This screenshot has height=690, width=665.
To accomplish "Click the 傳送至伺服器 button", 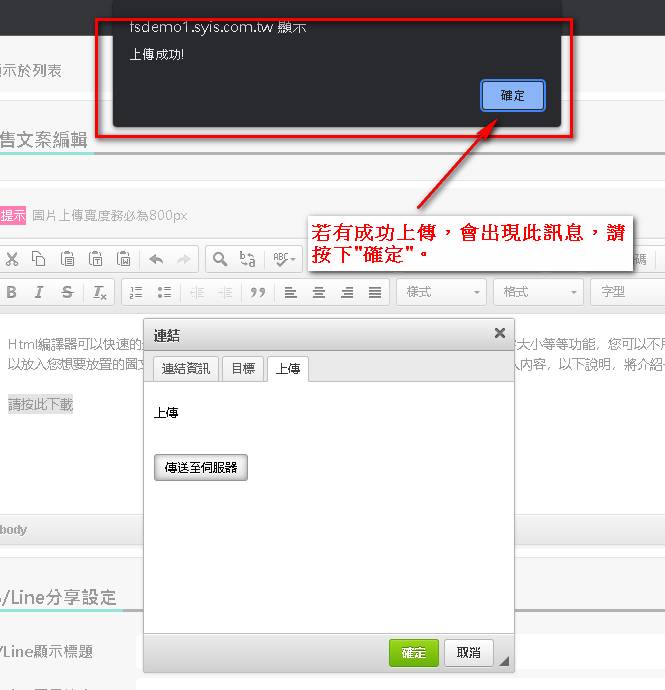I will 201,467.
